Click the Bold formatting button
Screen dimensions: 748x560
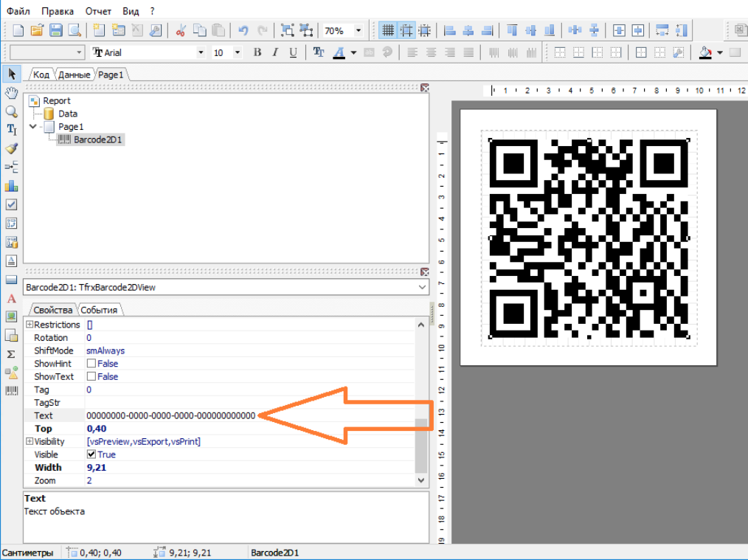257,52
